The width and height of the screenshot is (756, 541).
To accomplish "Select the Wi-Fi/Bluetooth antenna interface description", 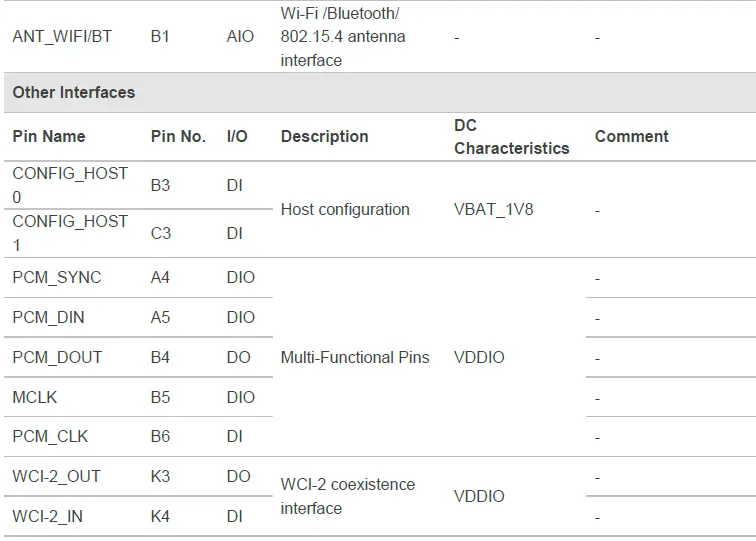I will click(x=341, y=37).
